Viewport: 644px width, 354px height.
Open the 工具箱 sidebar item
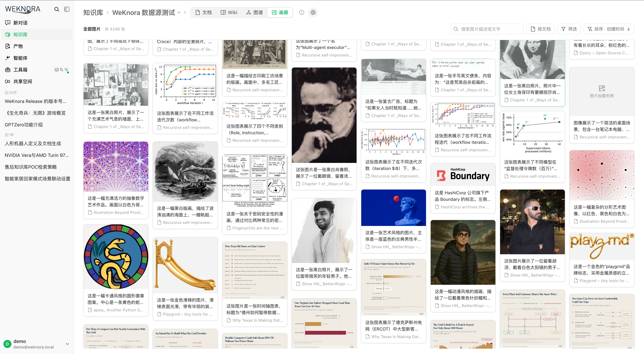(x=37, y=70)
